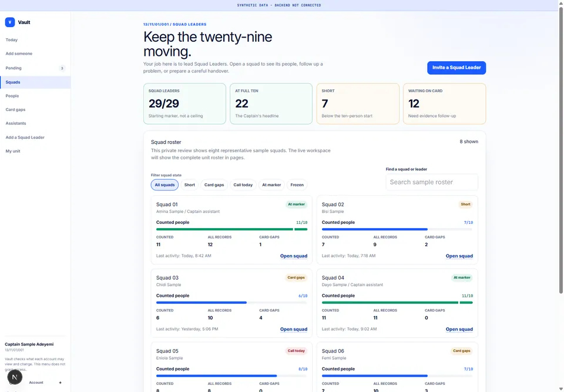Click Invite a Squad Leader button

pyautogui.click(x=456, y=68)
